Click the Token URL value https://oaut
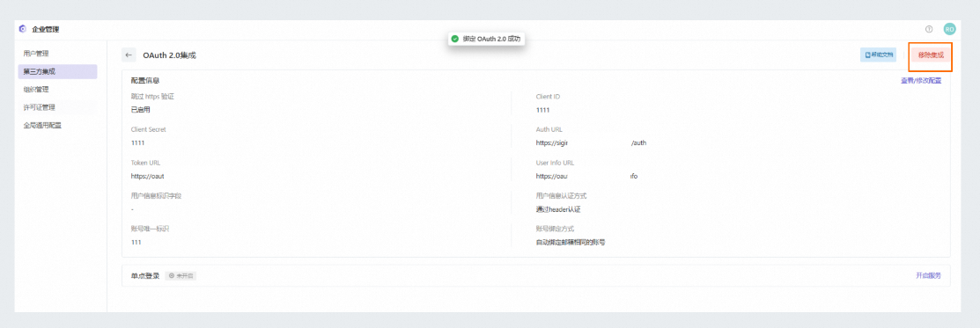 coord(148,176)
